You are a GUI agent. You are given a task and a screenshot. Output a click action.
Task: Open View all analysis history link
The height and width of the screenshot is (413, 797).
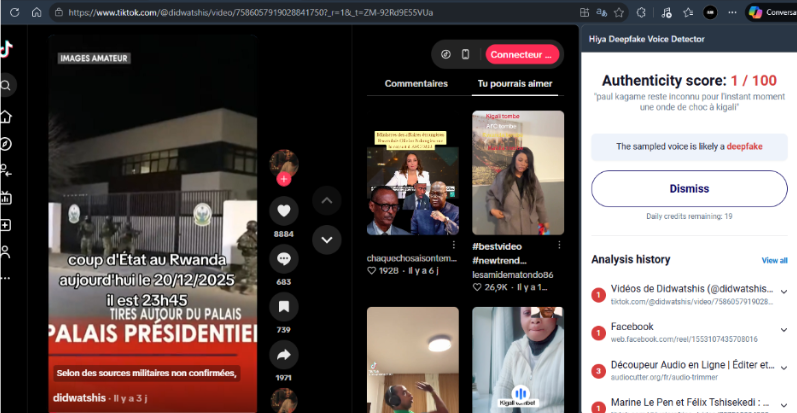coord(774,260)
